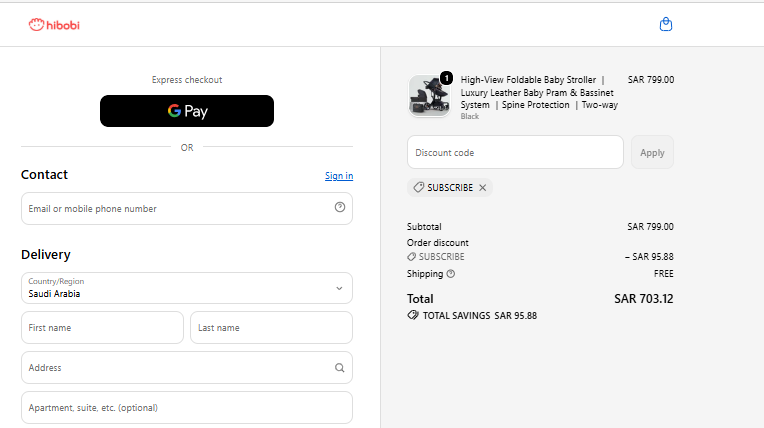Click the Subtotal SAR 799.00 value
Viewport: 764px width, 428px height.
click(650, 227)
